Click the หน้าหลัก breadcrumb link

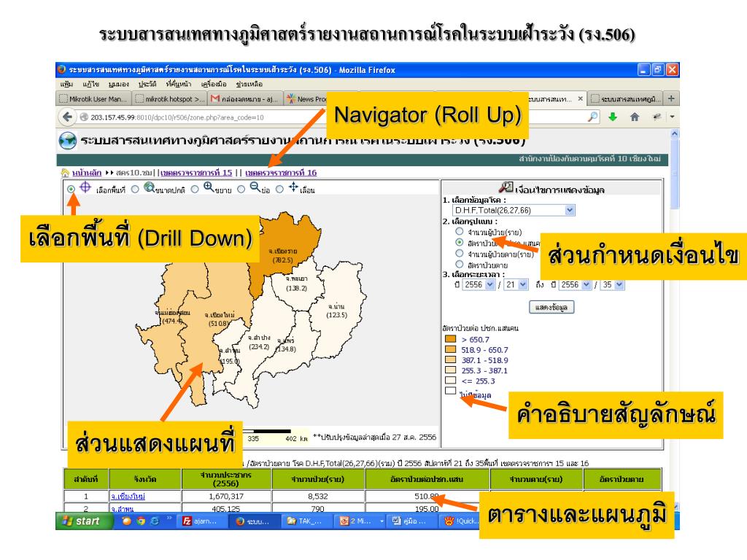[87, 172]
